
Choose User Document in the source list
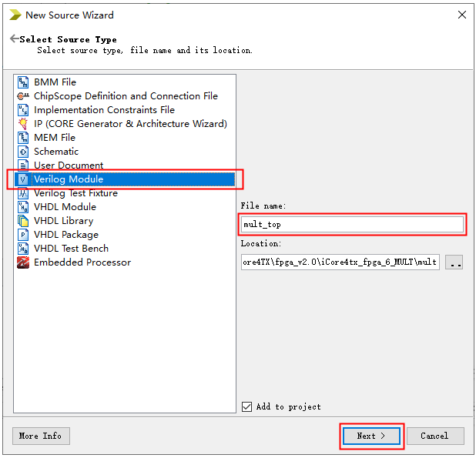point(68,165)
